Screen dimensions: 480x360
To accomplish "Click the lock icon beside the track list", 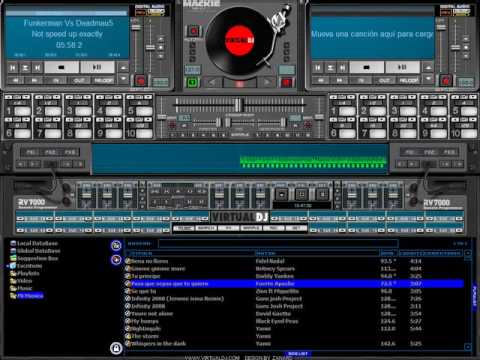I will coord(116,348).
